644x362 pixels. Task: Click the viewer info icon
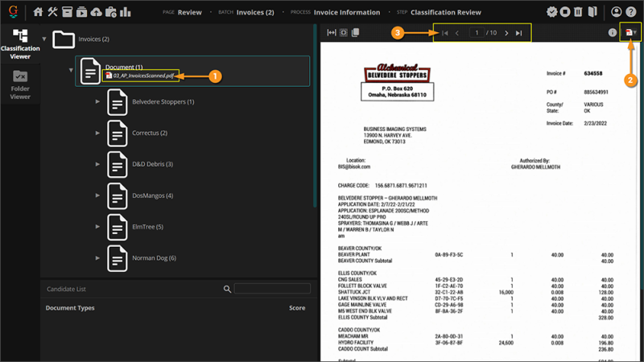click(613, 32)
